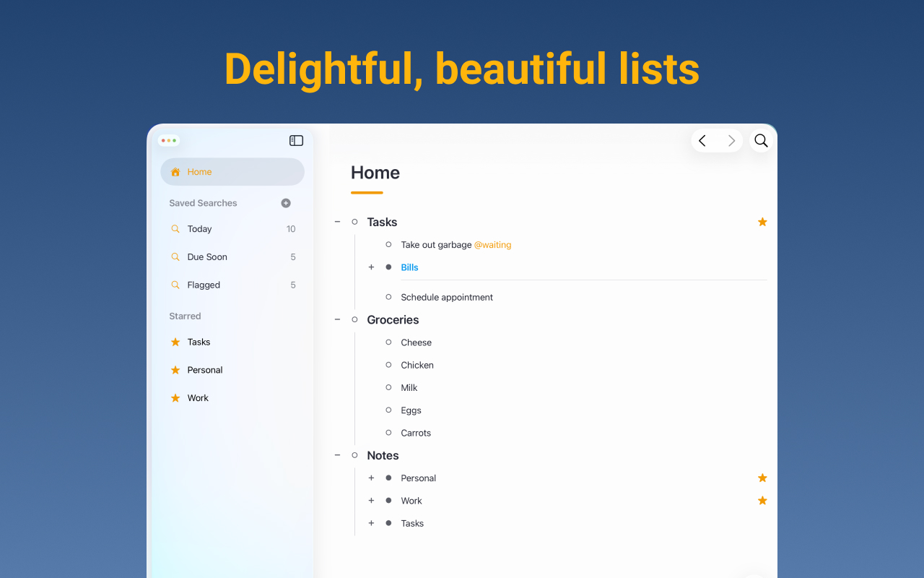Click the star icon beside sidebar Tasks
924x578 pixels.
point(175,342)
